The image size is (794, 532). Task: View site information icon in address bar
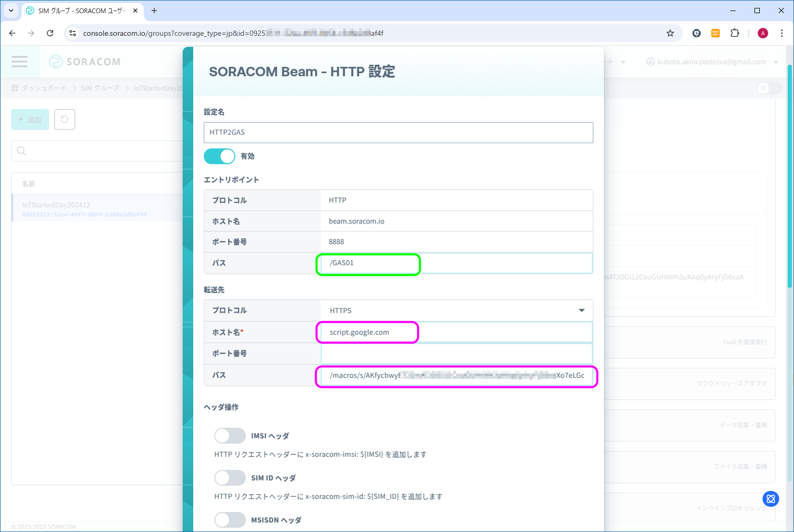pos(73,33)
